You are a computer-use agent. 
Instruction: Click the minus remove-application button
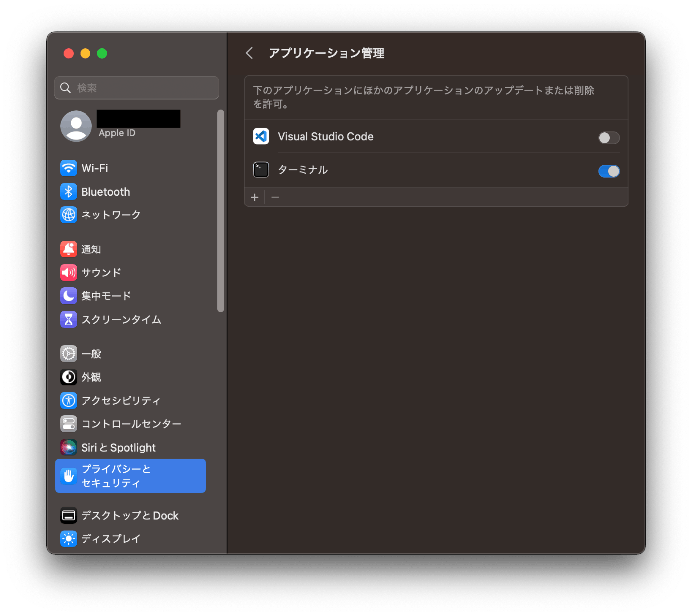(x=275, y=197)
